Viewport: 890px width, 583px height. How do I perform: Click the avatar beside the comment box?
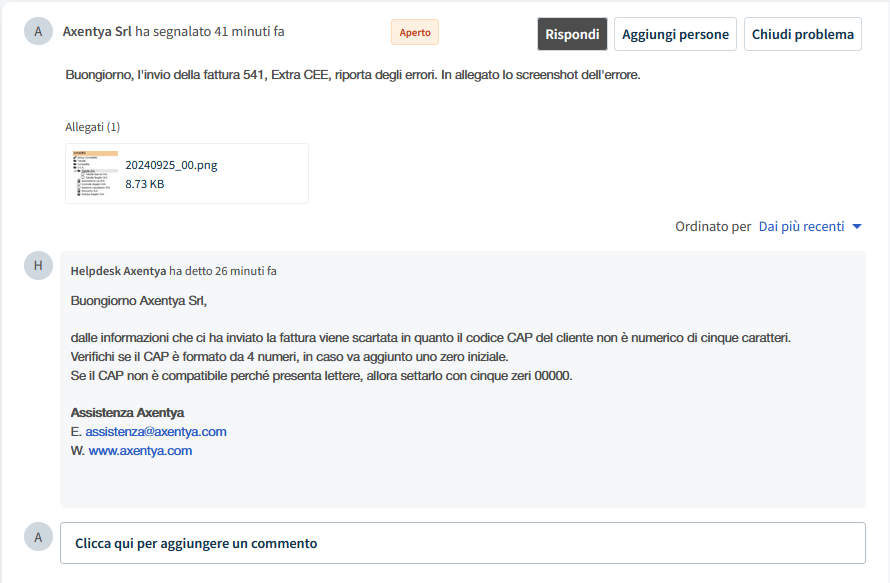tap(38, 537)
